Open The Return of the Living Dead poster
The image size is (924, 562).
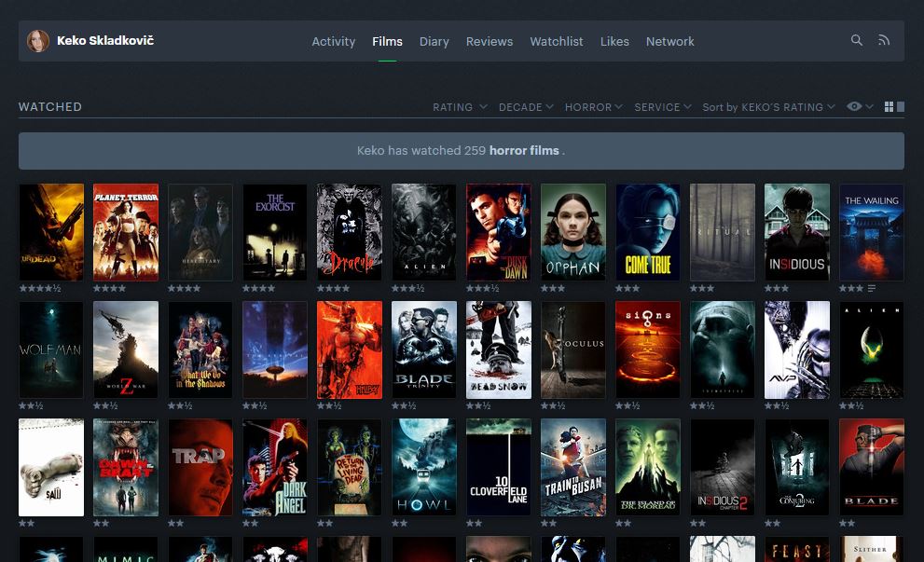[350, 468]
